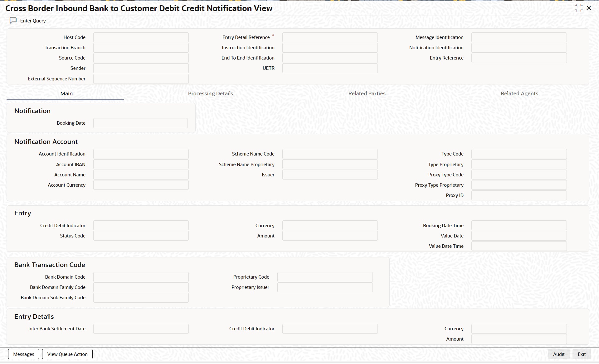This screenshot has height=364, width=599.
Task: Focus the Account IBAN field
Action: click(141, 165)
